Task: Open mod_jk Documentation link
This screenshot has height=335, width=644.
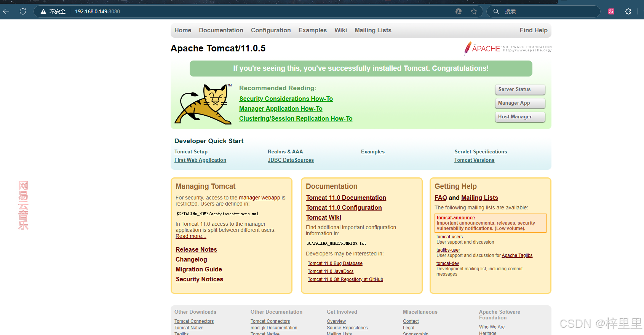Action: 274,328
